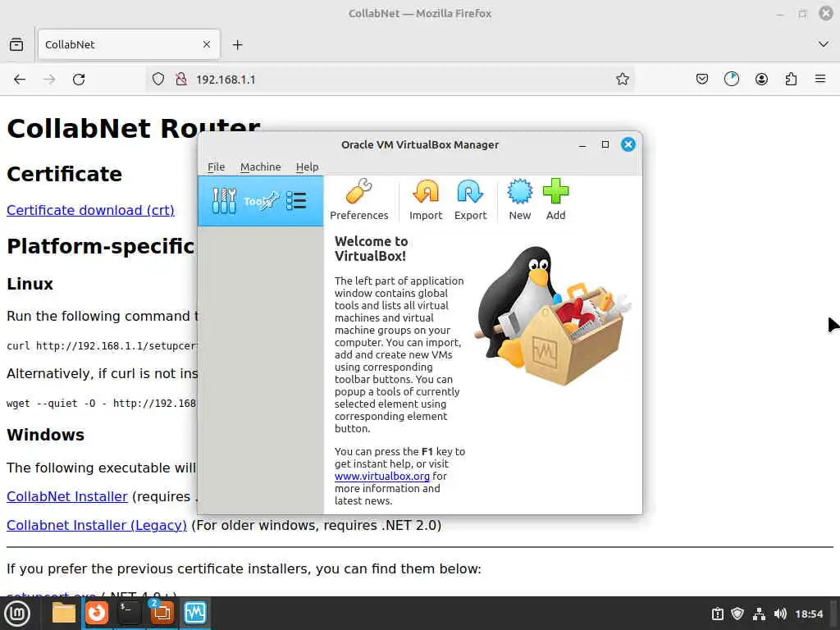Click the curl setupcert command text
The image size is (840, 630).
point(102,345)
